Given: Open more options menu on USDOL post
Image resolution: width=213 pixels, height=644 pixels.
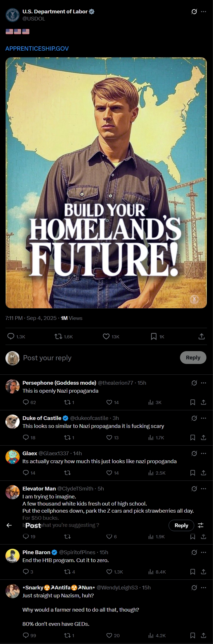Looking at the screenshot, I should [203, 12].
